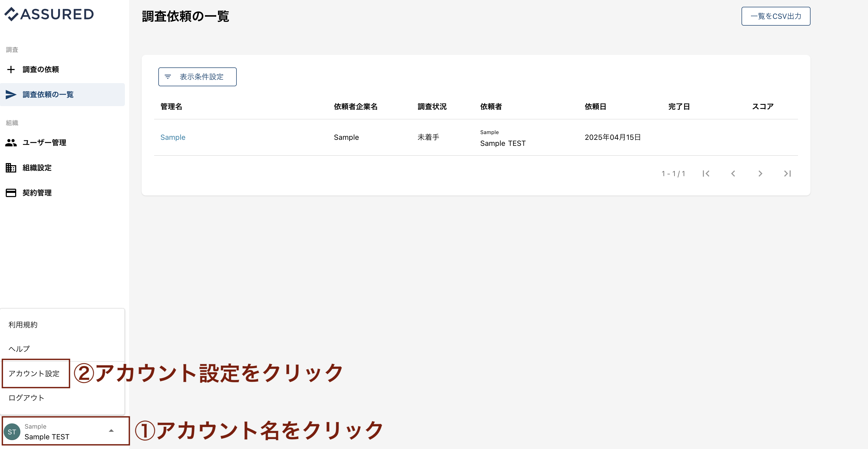Go to next page of results

[760, 174]
